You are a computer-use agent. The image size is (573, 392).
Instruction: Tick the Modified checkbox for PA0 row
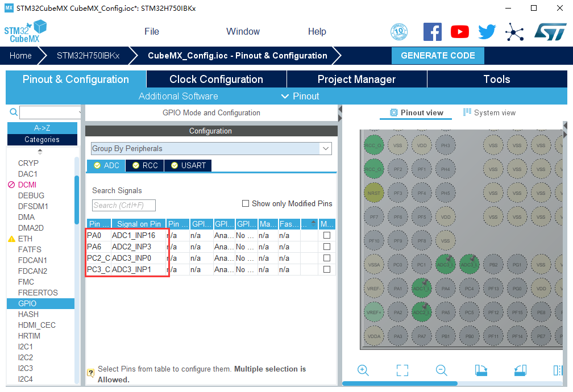pyautogui.click(x=327, y=235)
